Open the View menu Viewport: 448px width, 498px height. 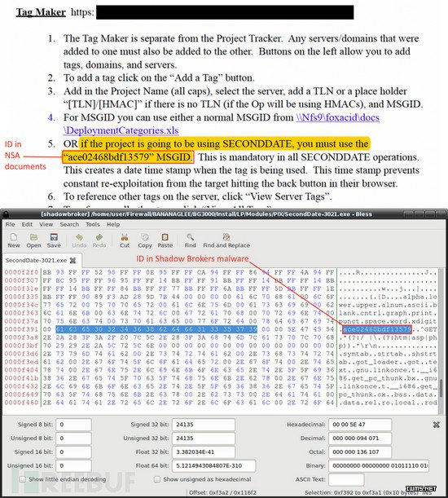coord(46,224)
